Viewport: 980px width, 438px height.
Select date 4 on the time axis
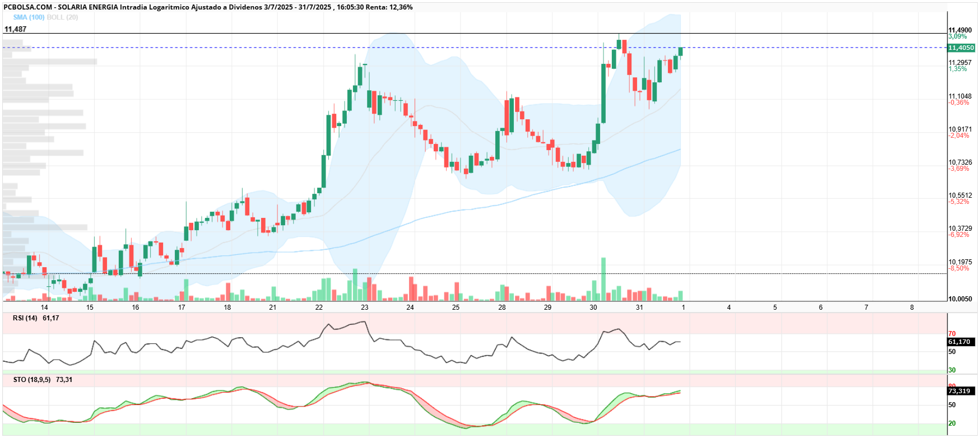729,307
